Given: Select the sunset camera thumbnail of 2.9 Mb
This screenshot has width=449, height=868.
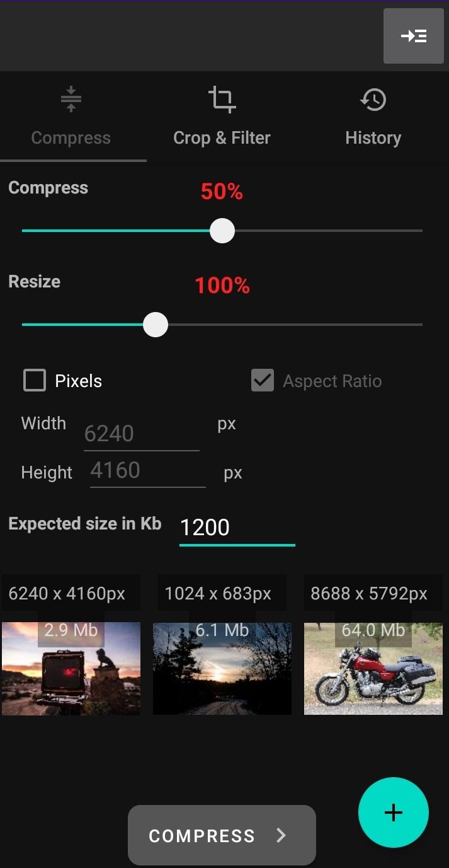Looking at the screenshot, I should tap(71, 668).
